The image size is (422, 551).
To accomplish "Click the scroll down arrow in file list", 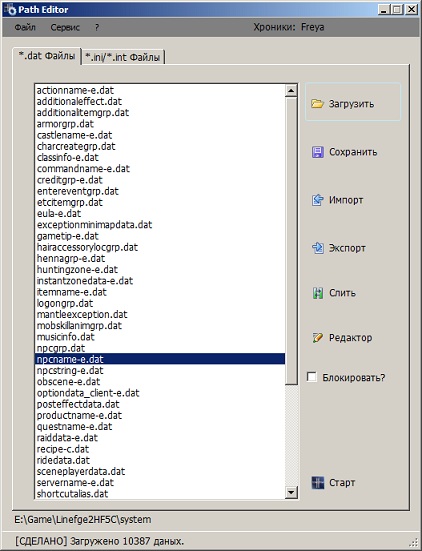I will [x=291, y=492].
